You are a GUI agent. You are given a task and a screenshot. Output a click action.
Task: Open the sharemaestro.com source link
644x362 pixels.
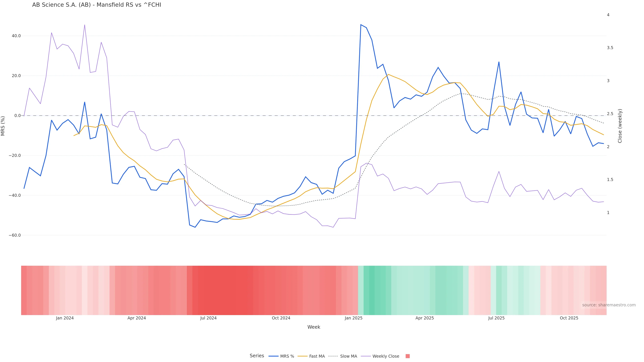tap(608, 305)
